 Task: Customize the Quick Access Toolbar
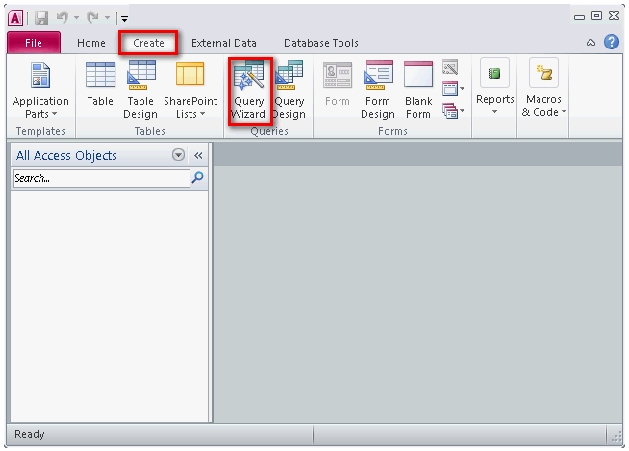tap(124, 18)
